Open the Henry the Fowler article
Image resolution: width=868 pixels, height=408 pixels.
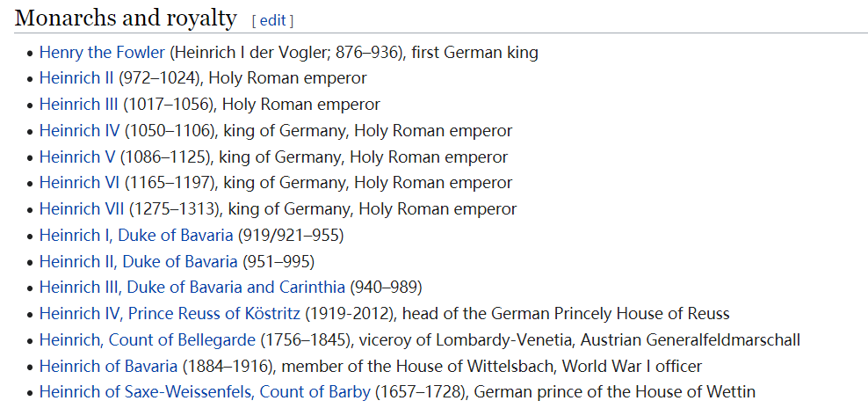(102, 53)
